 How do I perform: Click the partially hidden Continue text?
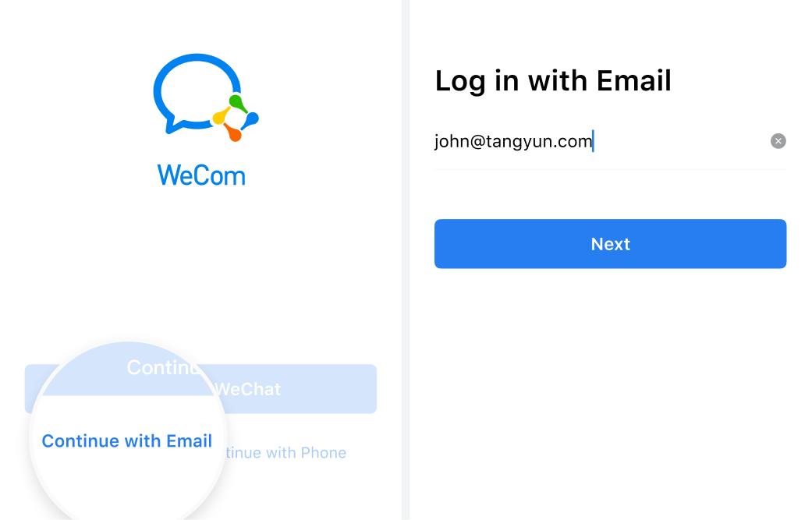(x=163, y=368)
